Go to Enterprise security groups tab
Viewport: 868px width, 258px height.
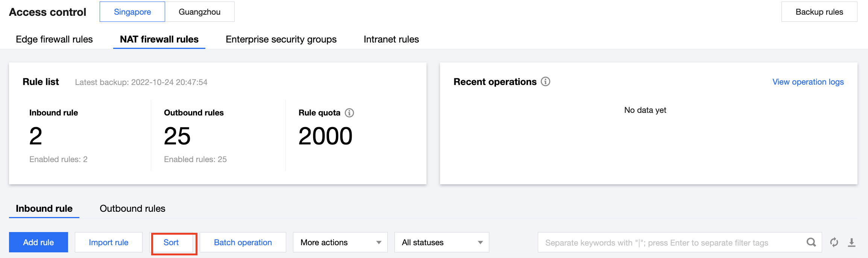coord(281,39)
